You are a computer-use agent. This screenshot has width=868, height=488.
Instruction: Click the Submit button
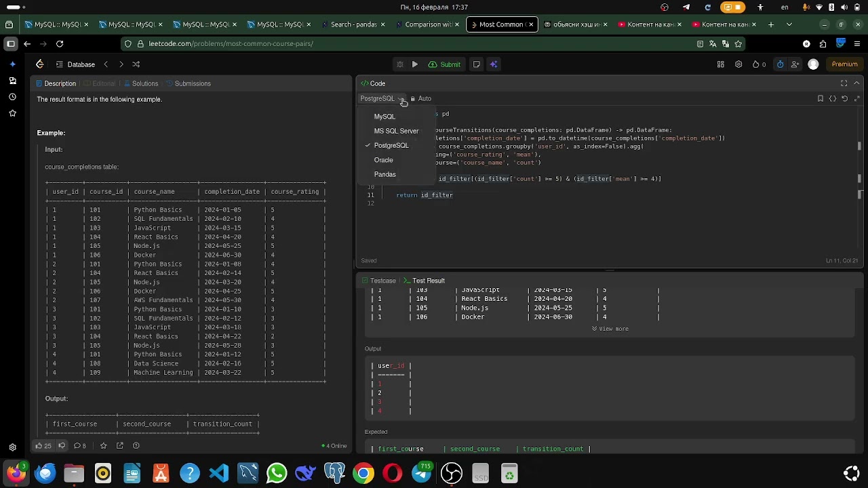445,64
